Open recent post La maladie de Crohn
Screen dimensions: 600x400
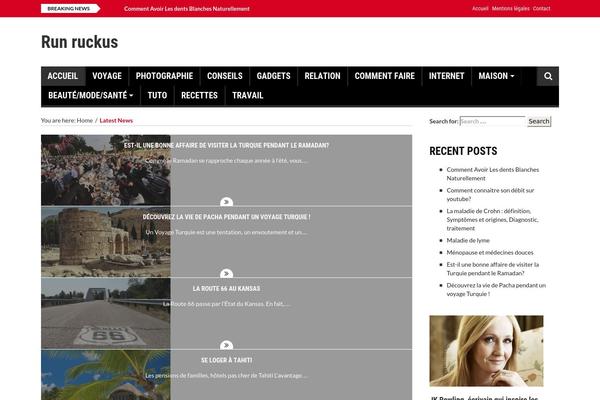[x=492, y=220]
